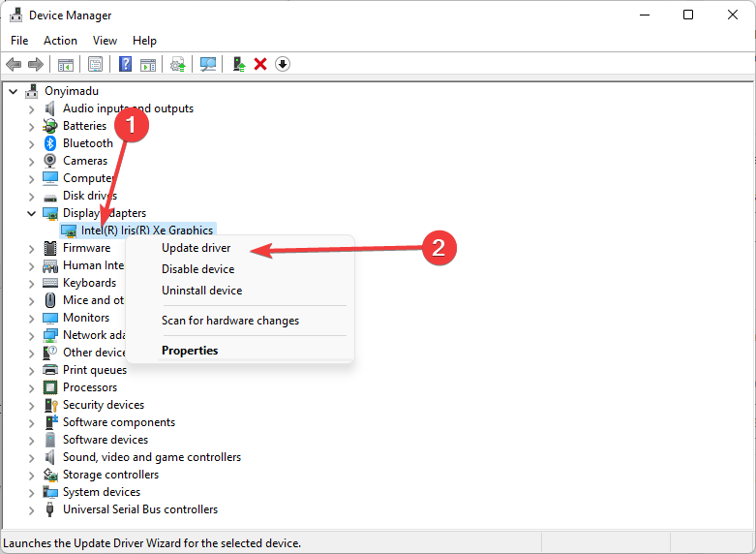Choose Update driver from context menu

click(x=197, y=248)
